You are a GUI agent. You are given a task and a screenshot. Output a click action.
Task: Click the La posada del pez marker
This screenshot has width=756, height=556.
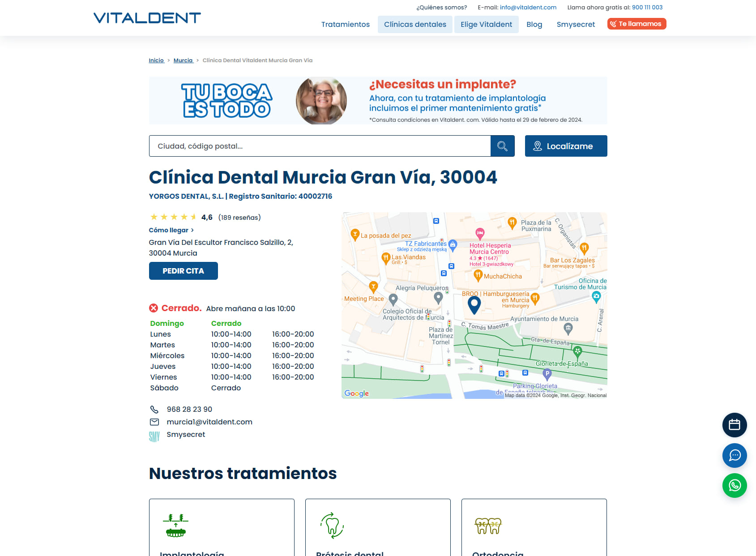tap(355, 235)
